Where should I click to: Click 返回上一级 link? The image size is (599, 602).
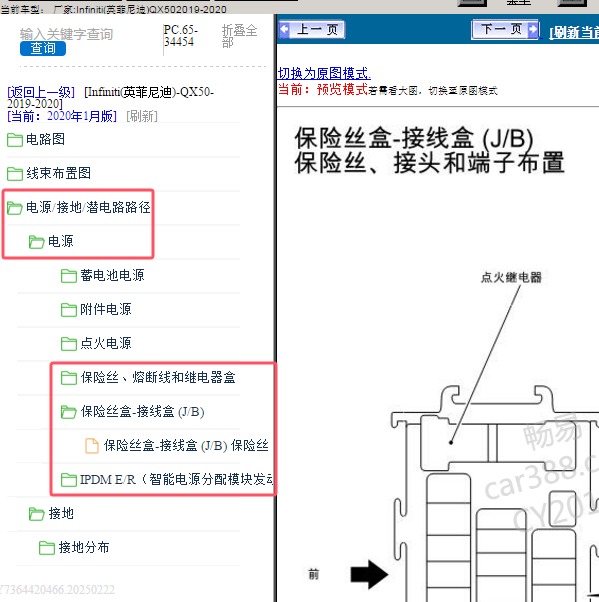(41, 92)
